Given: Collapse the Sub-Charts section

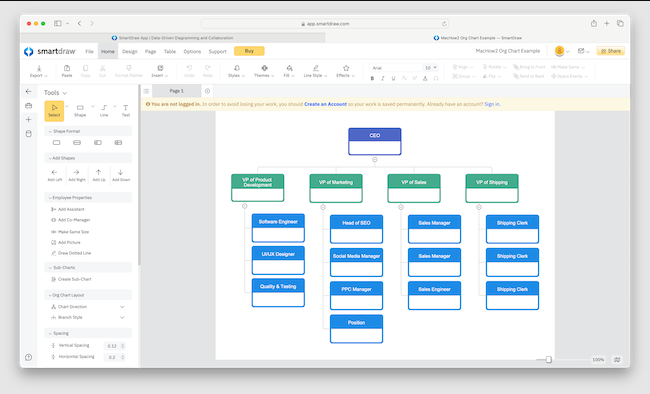Looking at the screenshot, I should (x=88, y=268).
